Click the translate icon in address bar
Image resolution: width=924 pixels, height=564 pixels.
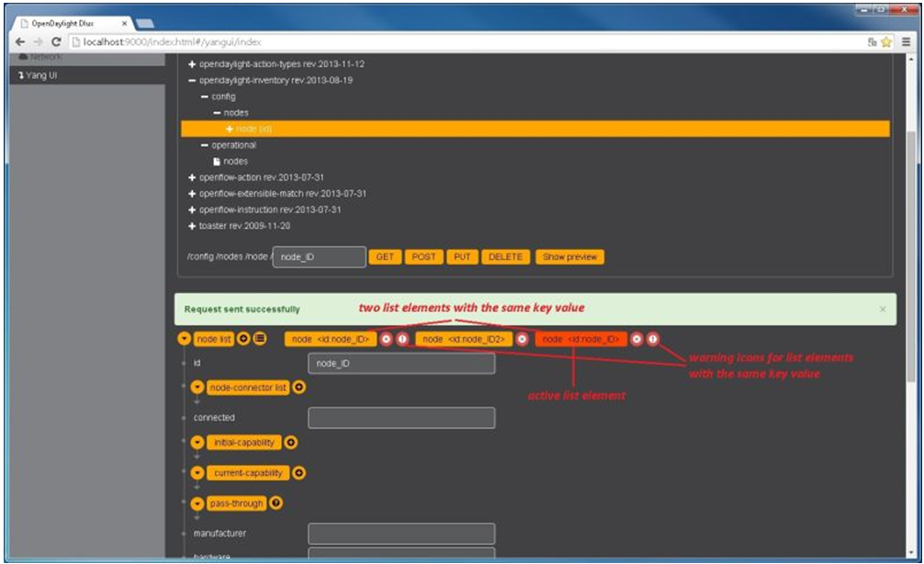click(x=873, y=42)
